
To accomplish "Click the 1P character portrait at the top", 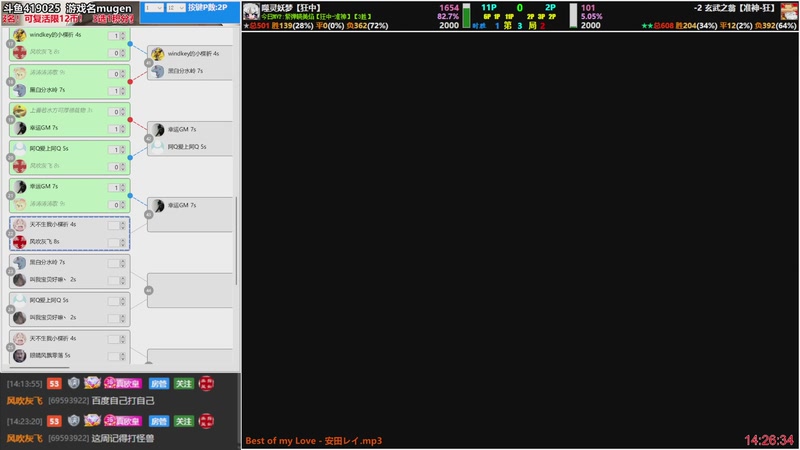I will 251,11.
